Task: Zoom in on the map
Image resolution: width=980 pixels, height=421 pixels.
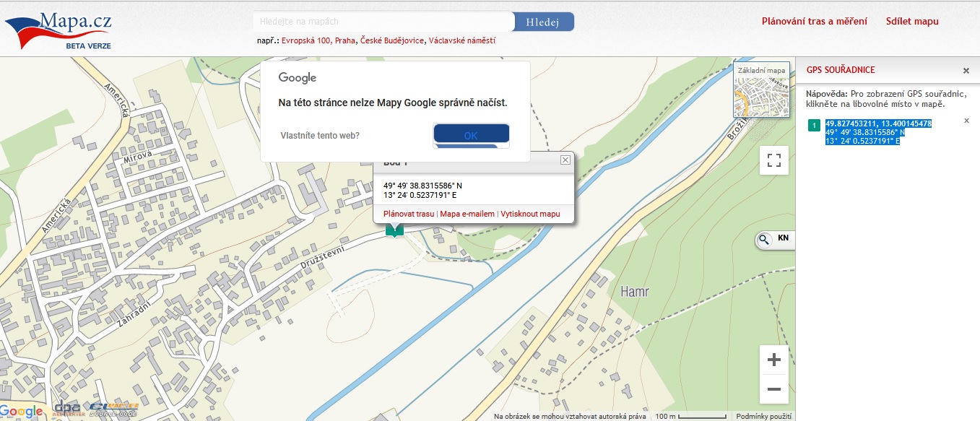Action: click(774, 360)
